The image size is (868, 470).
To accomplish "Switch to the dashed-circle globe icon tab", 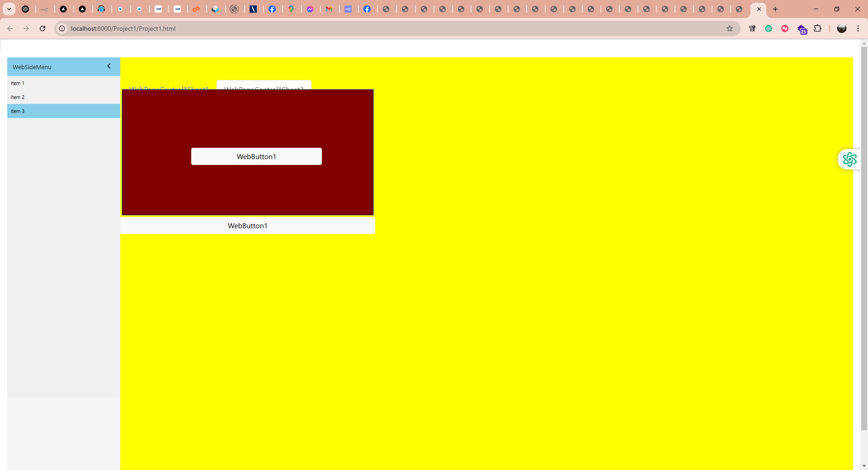I will 234,9.
